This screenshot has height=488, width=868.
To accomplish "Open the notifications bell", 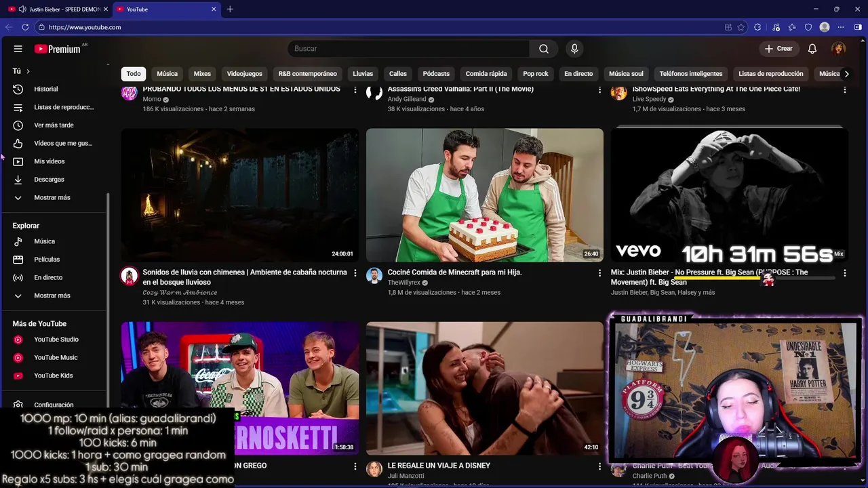I will (x=812, y=49).
